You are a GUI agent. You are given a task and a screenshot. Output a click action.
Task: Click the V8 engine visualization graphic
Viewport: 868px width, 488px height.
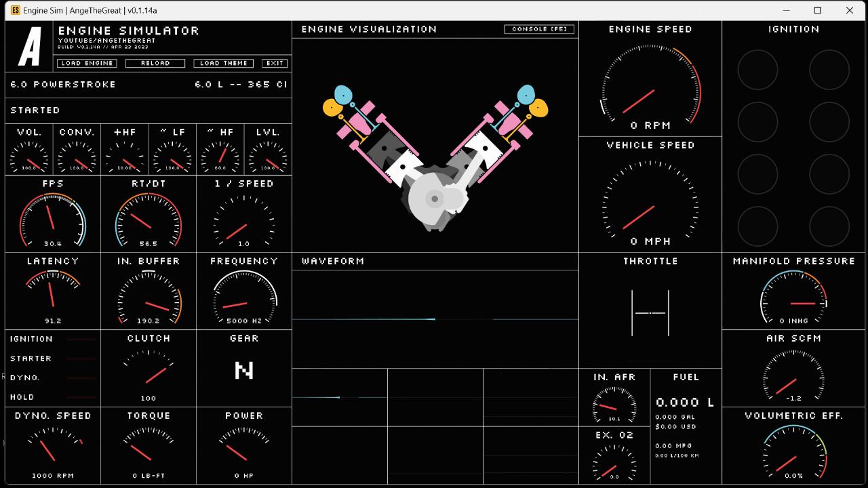(435, 159)
